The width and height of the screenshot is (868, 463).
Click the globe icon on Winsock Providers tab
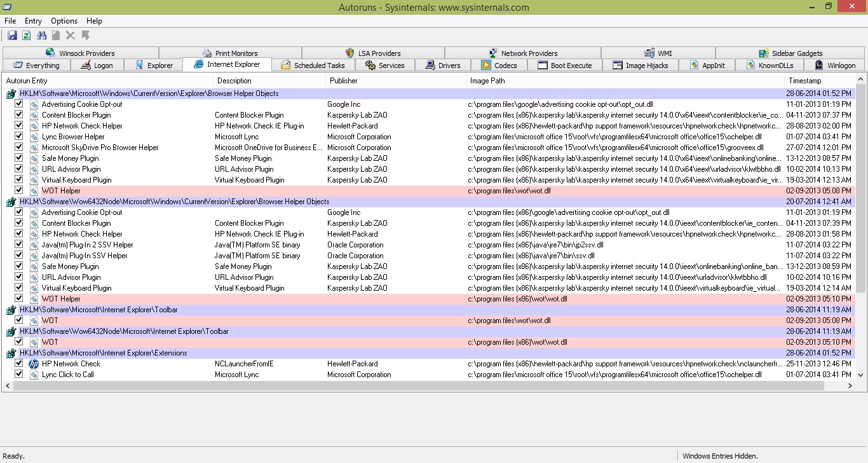pyautogui.click(x=51, y=53)
